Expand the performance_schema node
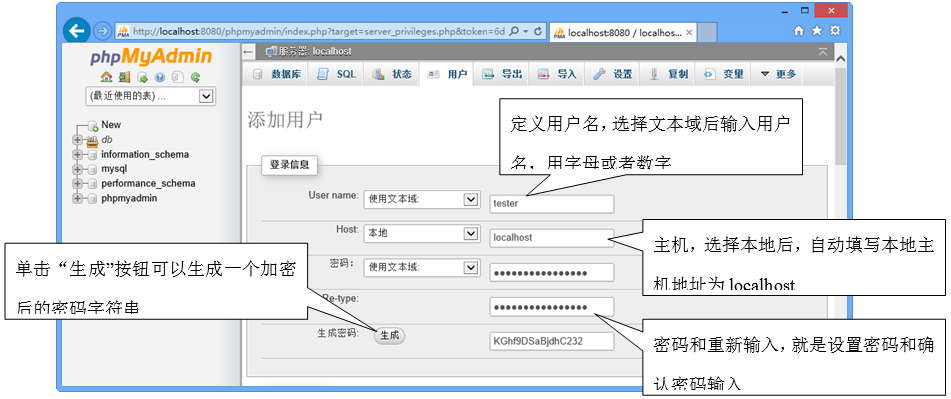 coord(77,184)
